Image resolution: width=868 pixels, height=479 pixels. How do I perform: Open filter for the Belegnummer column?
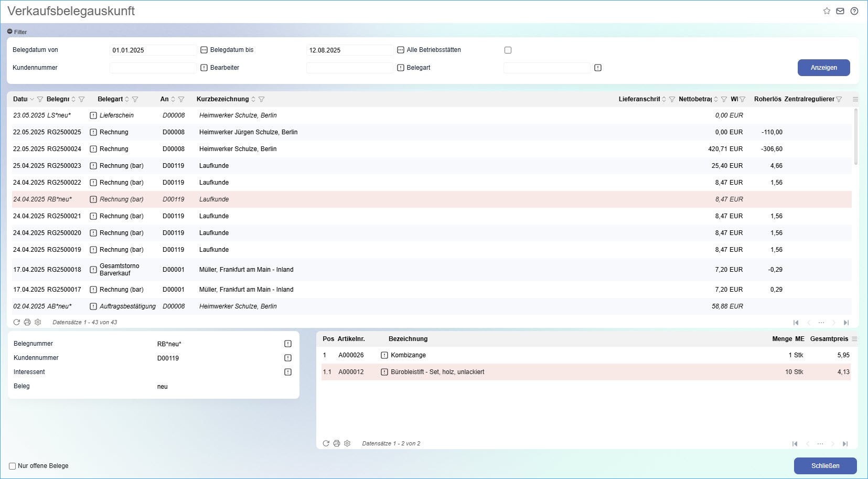pos(81,99)
